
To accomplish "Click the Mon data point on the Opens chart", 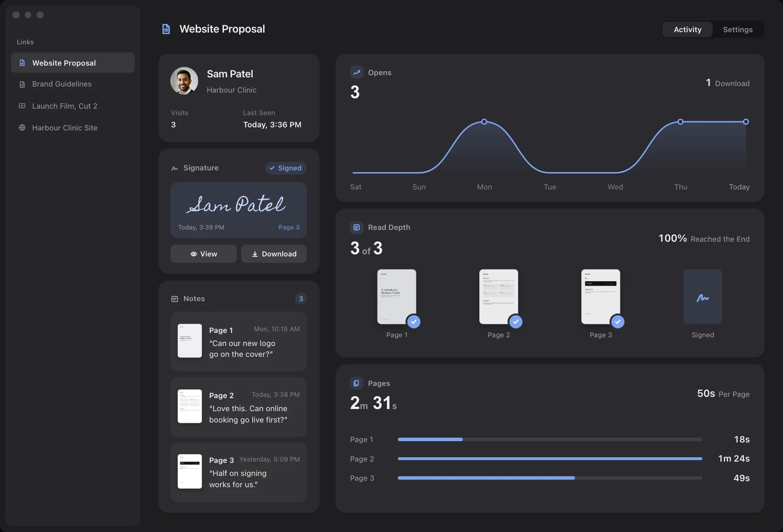I will [x=484, y=122].
